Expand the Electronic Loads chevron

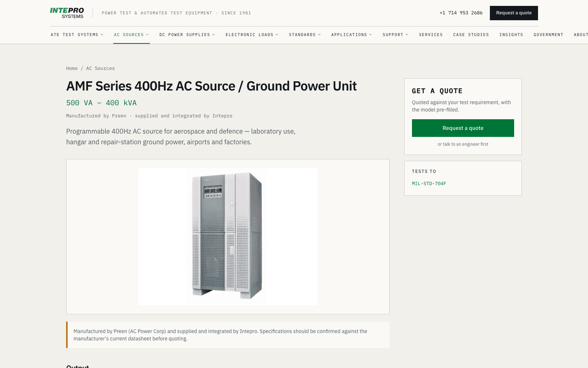(x=277, y=35)
